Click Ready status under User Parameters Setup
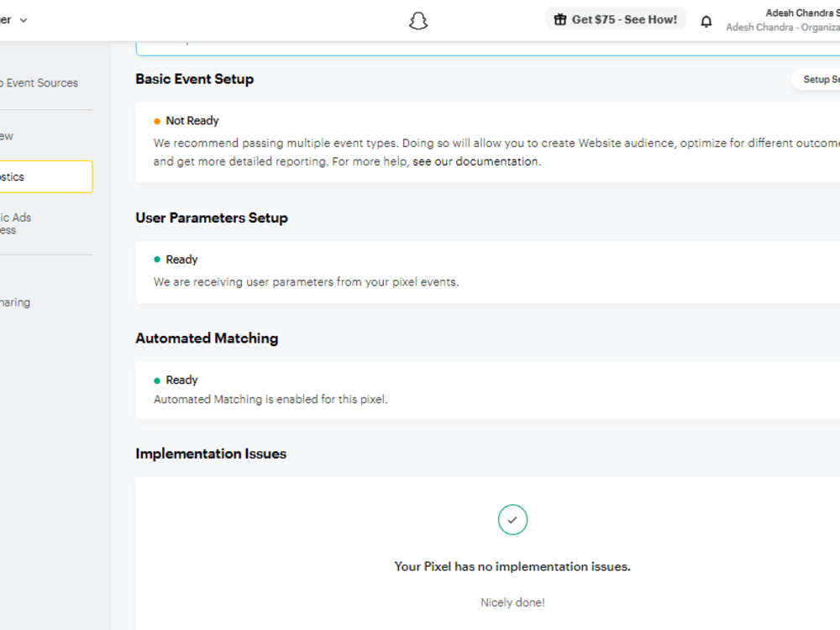Screen dimensions: 840x630 click(x=181, y=260)
